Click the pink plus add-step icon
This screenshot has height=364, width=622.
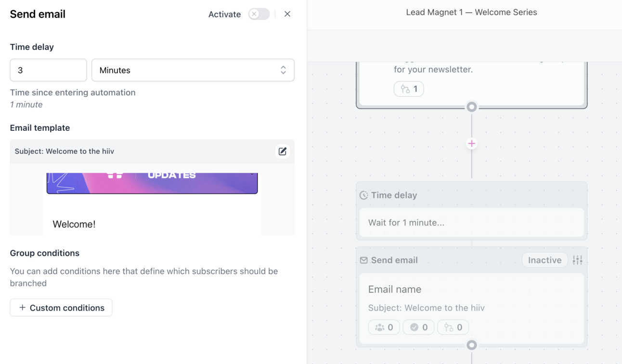tap(472, 143)
